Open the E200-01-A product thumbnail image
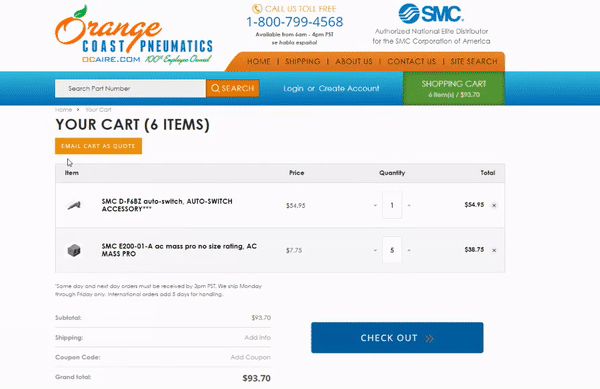Screen dimensions: 600x389 (74, 251)
